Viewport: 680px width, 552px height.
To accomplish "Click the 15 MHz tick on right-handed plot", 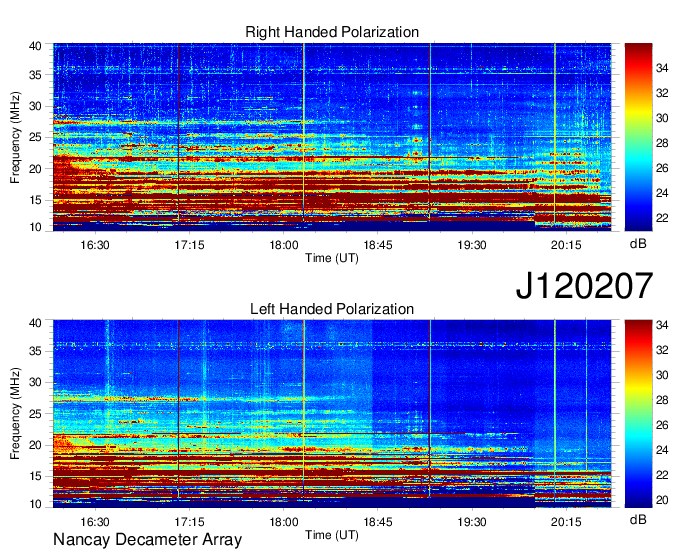I will [x=35, y=200].
